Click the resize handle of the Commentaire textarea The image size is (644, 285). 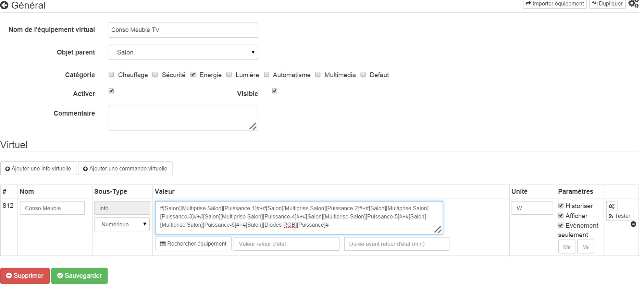(253, 127)
